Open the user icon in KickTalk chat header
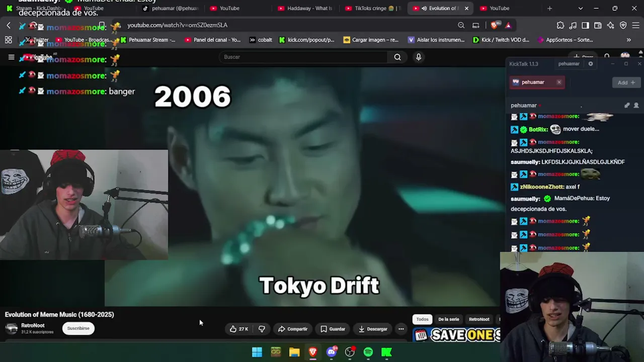644x362 pixels. tap(636, 106)
